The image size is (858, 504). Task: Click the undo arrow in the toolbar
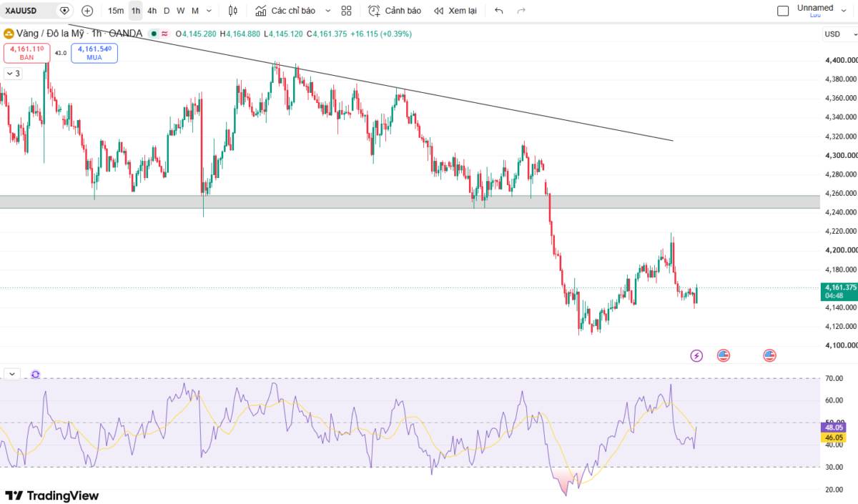tap(498, 11)
